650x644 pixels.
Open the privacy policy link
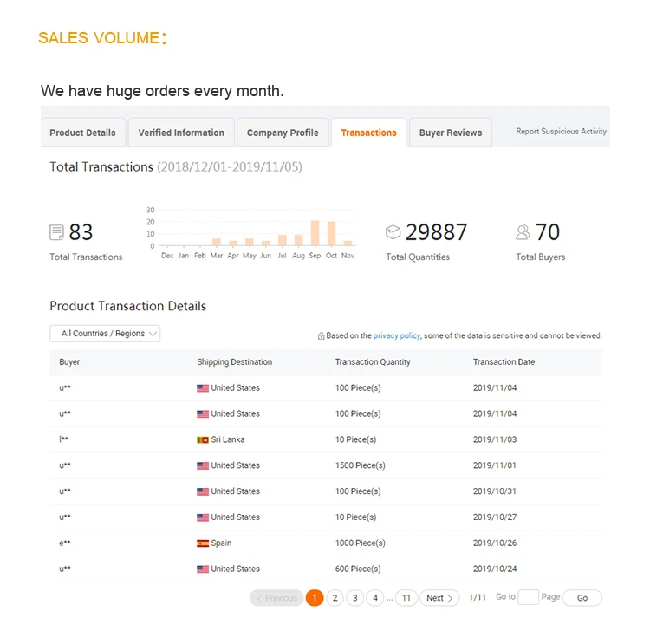396,336
